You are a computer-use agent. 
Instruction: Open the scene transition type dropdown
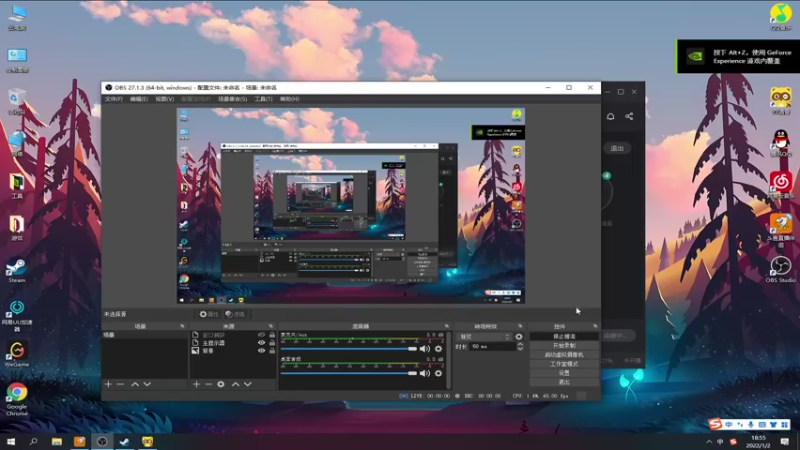point(484,337)
